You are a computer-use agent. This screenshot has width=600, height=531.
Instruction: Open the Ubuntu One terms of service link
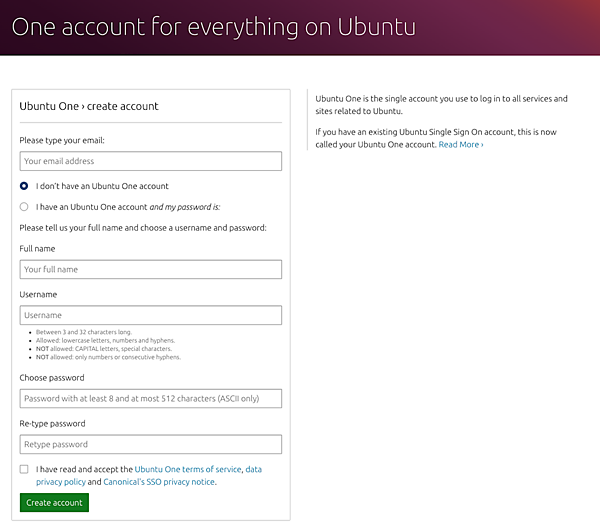click(x=188, y=469)
